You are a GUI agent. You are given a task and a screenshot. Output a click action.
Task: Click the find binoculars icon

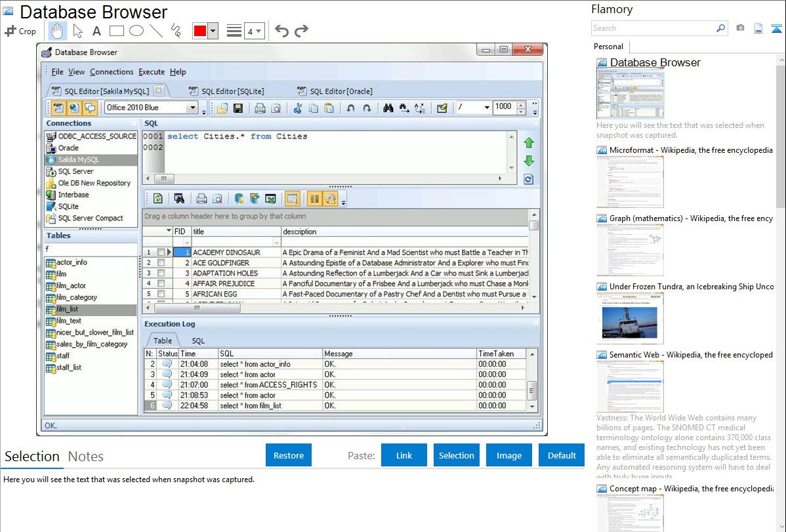click(388, 108)
